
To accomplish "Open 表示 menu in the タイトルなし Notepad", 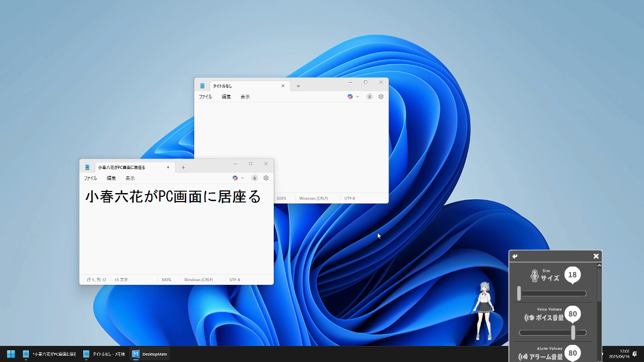I will tap(245, 97).
